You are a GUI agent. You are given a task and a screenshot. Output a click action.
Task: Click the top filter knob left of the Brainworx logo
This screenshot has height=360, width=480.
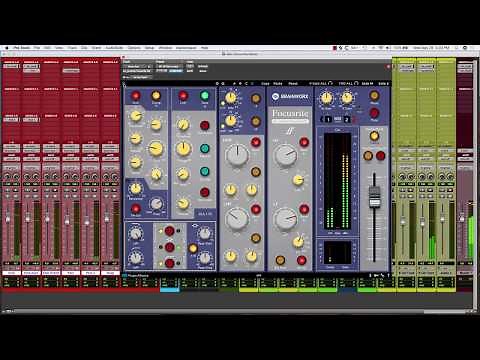tap(230, 98)
